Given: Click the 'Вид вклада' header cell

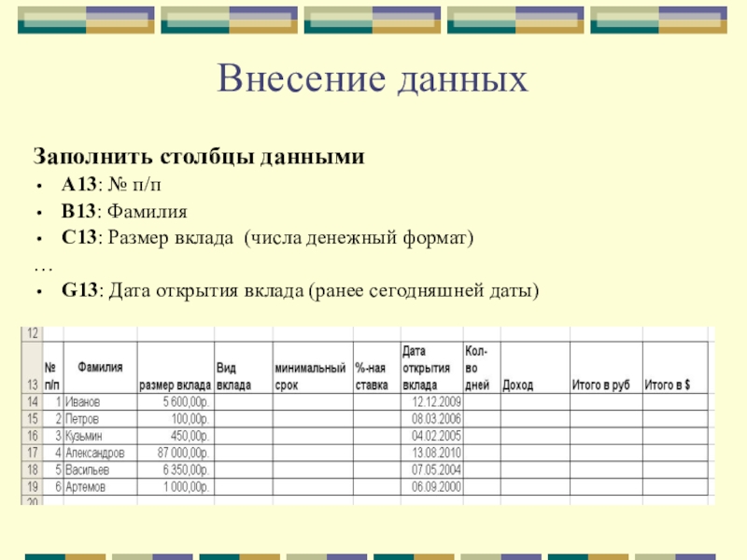Looking at the screenshot, I should (244, 367).
